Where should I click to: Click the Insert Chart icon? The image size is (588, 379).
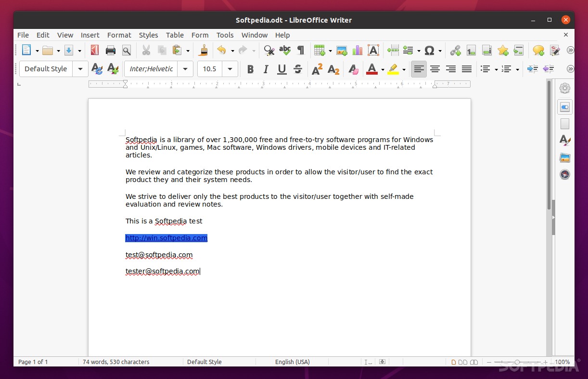click(358, 50)
